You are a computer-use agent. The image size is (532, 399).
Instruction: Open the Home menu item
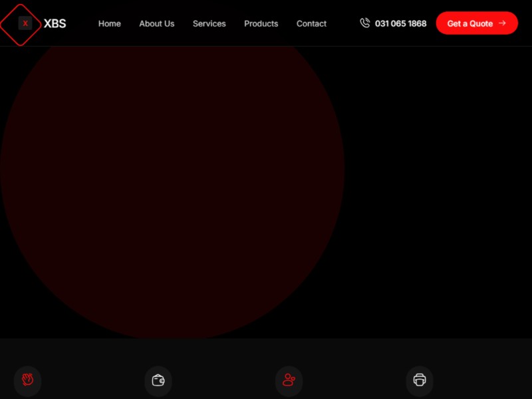pos(110,23)
